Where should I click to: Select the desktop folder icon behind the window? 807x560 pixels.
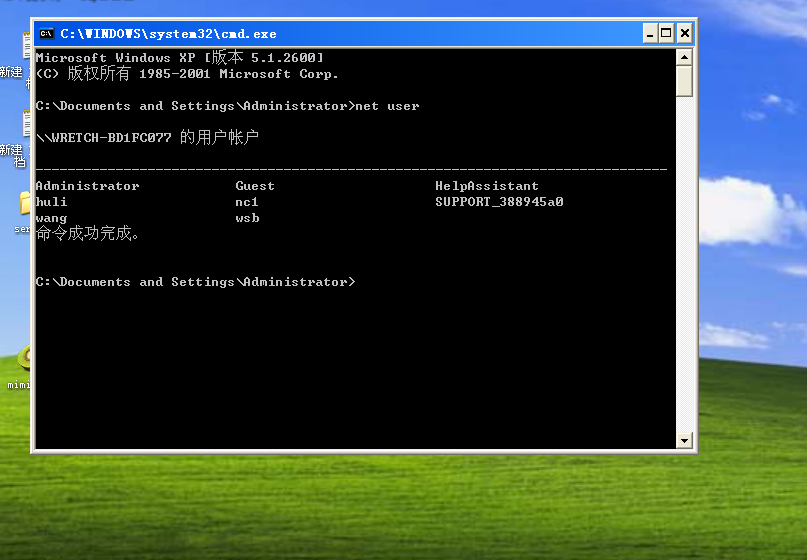tap(25, 203)
